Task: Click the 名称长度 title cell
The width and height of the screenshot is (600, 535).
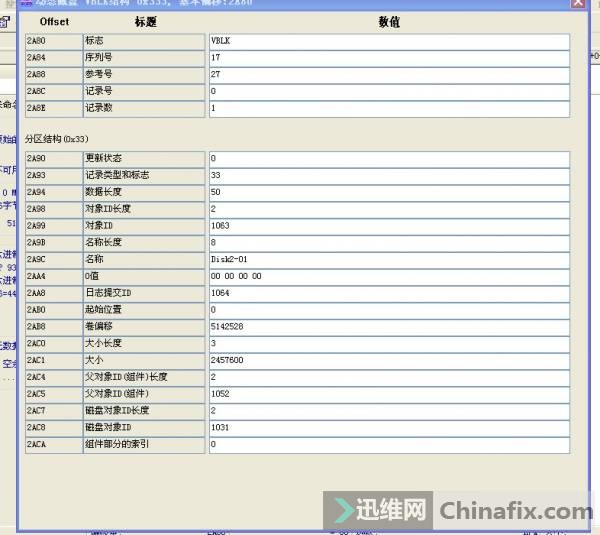Action: [x=144, y=243]
